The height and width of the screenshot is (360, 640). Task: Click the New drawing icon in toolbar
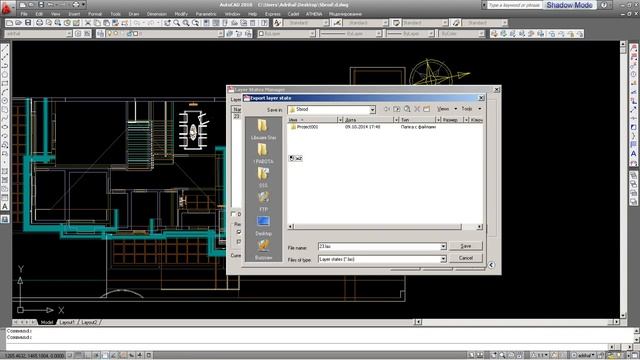click(x=9, y=23)
